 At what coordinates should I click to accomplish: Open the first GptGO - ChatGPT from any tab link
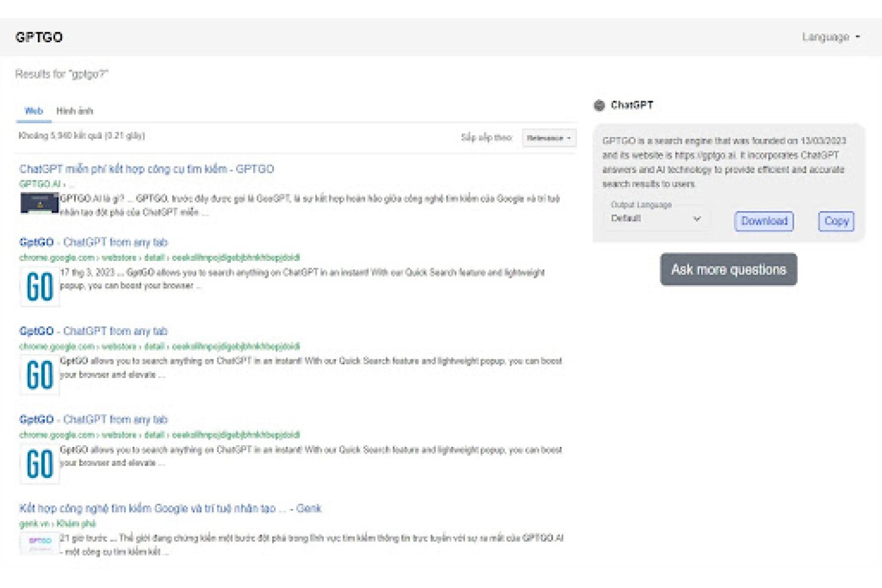93,242
